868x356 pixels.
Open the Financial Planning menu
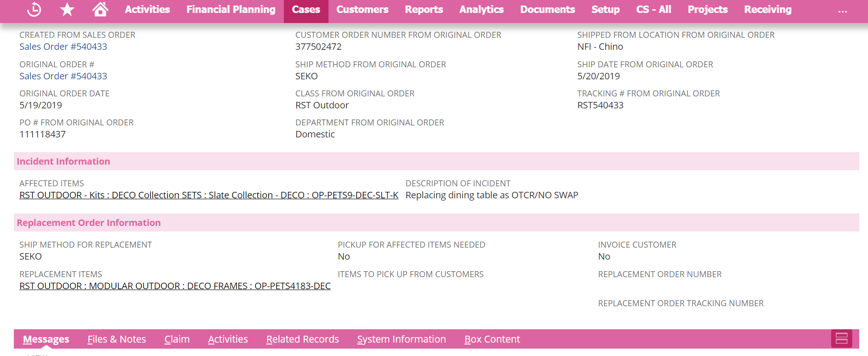point(231,10)
